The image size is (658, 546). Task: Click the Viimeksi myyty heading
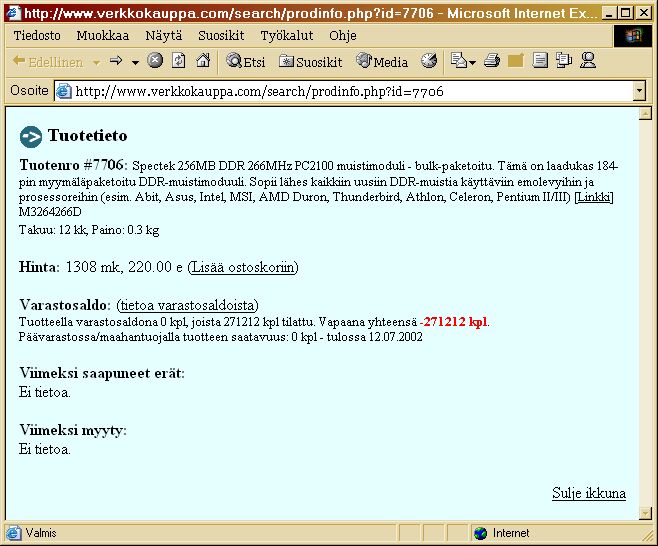click(x=73, y=430)
